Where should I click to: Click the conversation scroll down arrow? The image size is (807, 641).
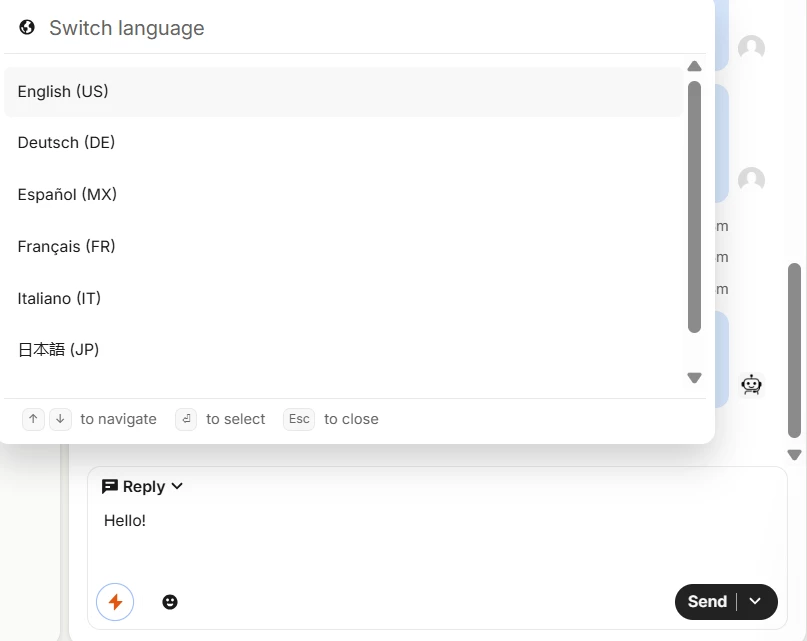[795, 455]
